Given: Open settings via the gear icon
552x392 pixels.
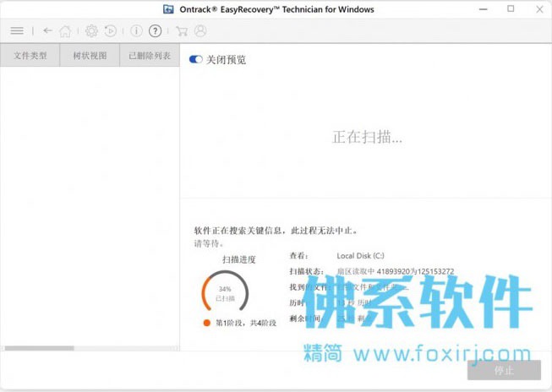Looking at the screenshot, I should (x=91, y=31).
